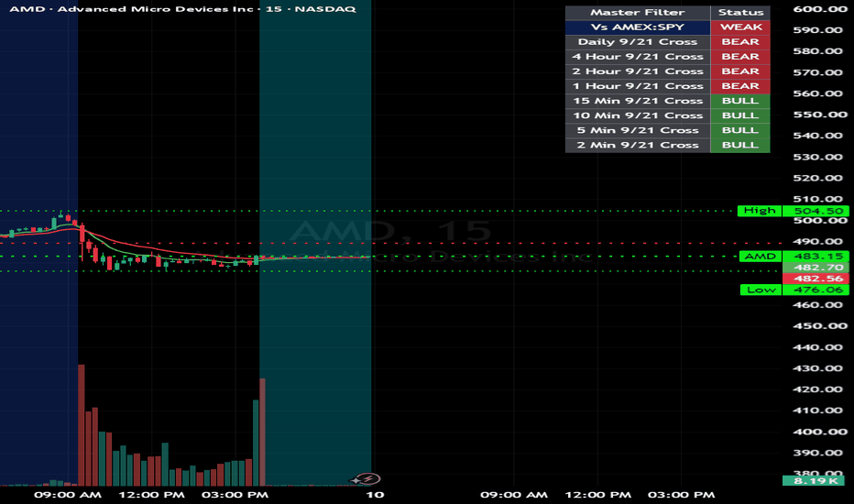
Task: Click the 1 Hour 9/21 Cross label
Action: 638,86
